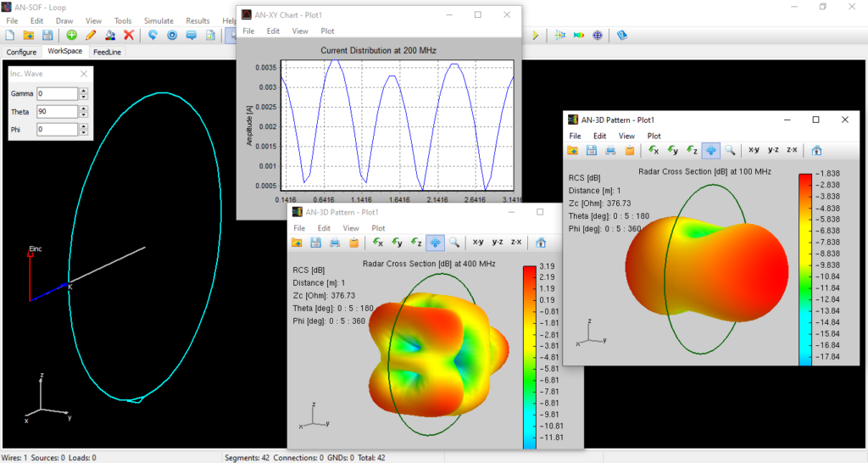Select z-x view in 400 MHz pattern window
Image resolution: width=868 pixels, height=463 pixels.
coord(516,243)
